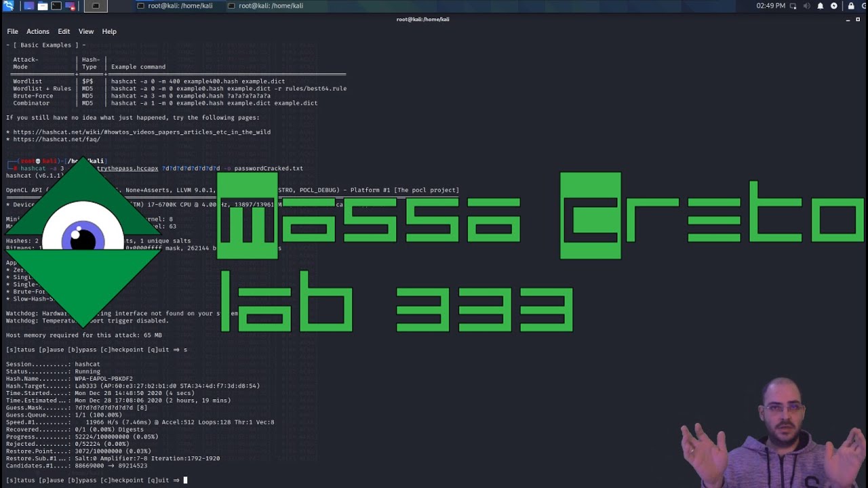Viewport: 868px width, 488px height.
Task: Click the Combinator example command row
Action: [165, 104]
